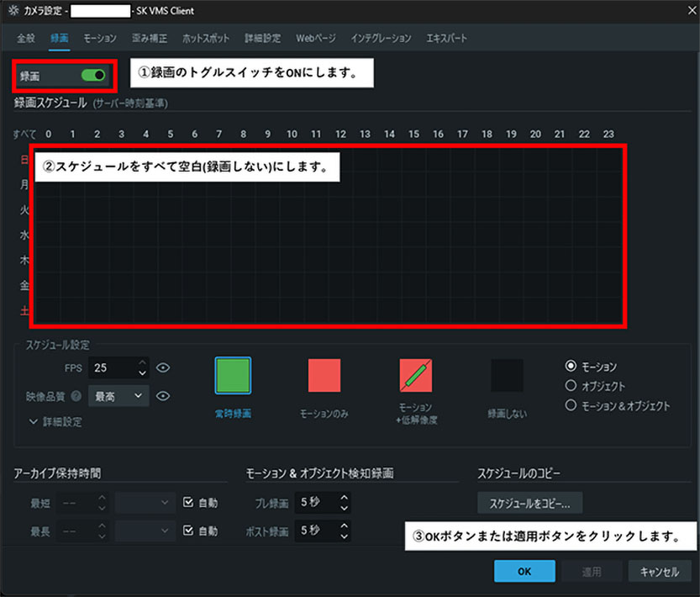Select the hour 18 column header
700x597 pixels.
tap(487, 134)
